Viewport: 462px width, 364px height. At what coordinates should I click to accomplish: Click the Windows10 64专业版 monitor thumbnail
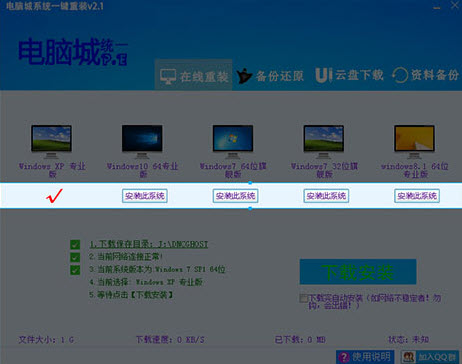pos(142,141)
